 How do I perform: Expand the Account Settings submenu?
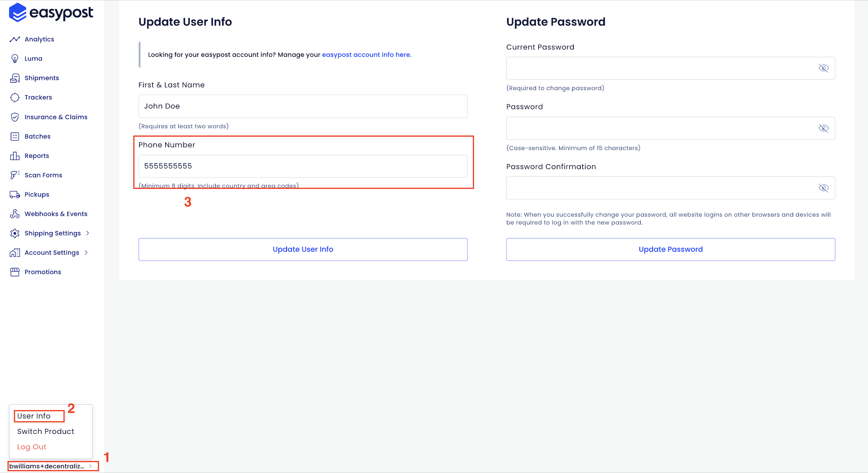click(86, 252)
